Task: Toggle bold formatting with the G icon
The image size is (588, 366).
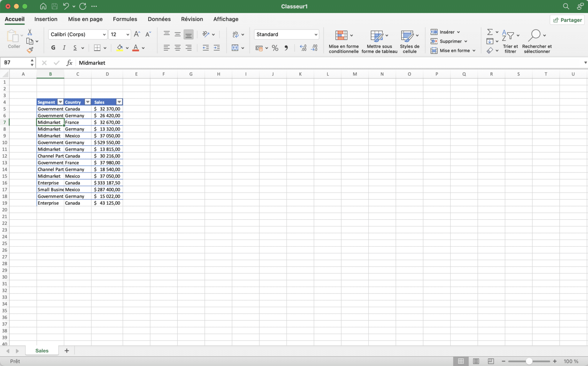Action: pos(53,47)
